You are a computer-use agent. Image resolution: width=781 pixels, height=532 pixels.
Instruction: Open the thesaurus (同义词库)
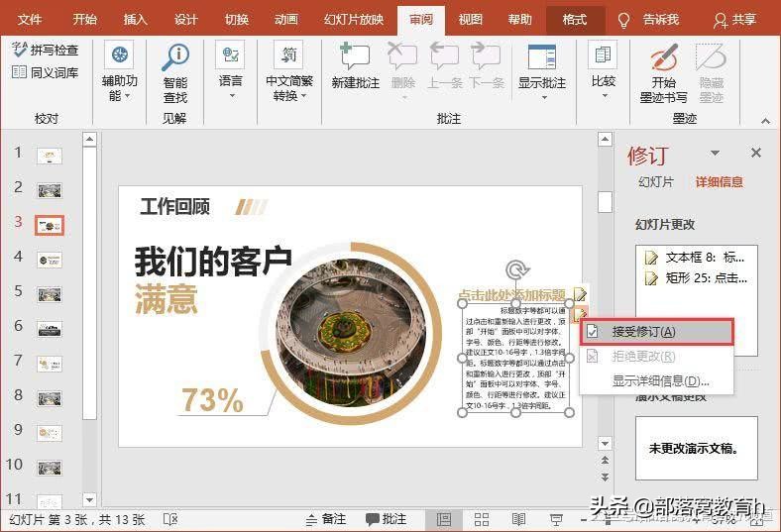point(46,72)
